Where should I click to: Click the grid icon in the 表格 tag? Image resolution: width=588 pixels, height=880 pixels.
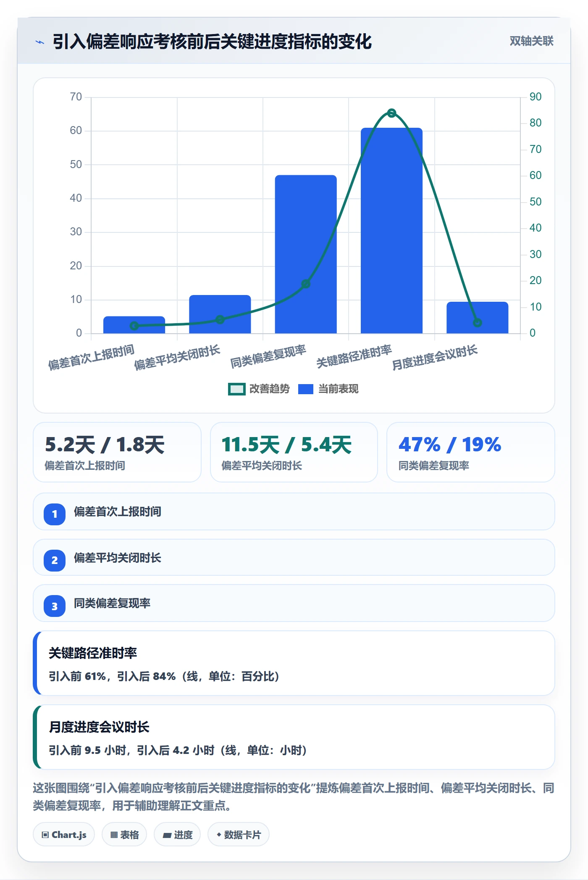[x=114, y=835]
